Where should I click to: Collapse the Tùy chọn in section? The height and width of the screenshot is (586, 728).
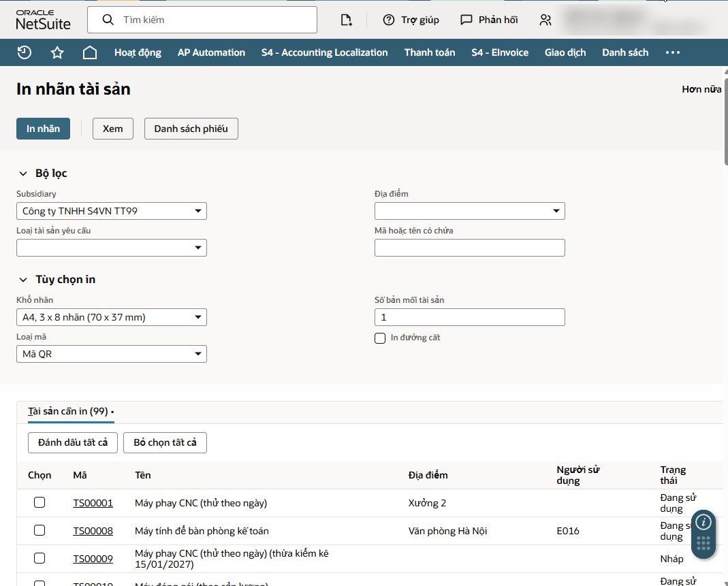[x=23, y=280]
